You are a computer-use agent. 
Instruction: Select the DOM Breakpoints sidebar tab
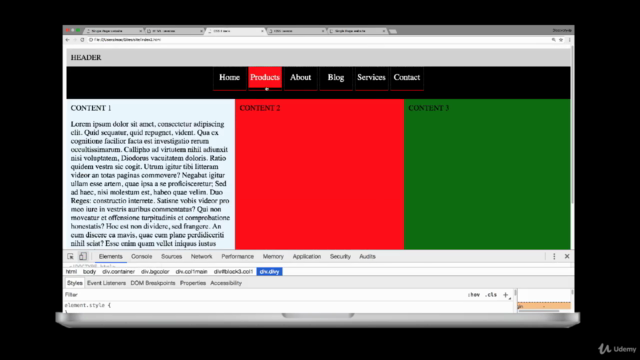(x=153, y=283)
